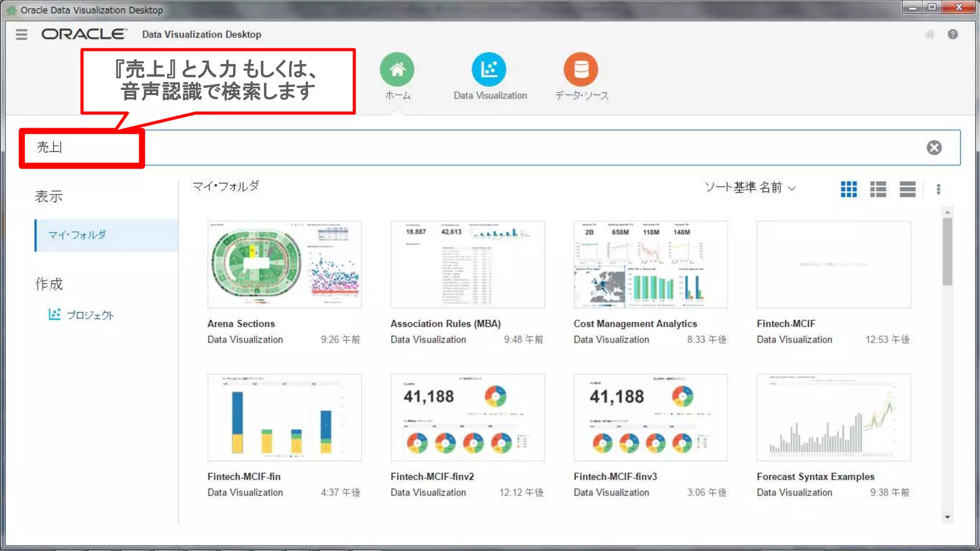Create a new project (プロジェクト) from the sidebar link

click(90, 315)
